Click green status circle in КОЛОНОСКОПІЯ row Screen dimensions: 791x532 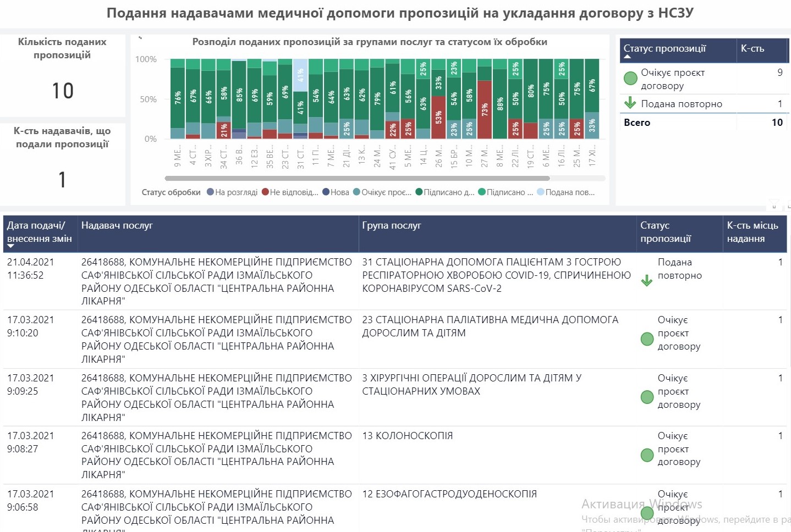[647, 455]
